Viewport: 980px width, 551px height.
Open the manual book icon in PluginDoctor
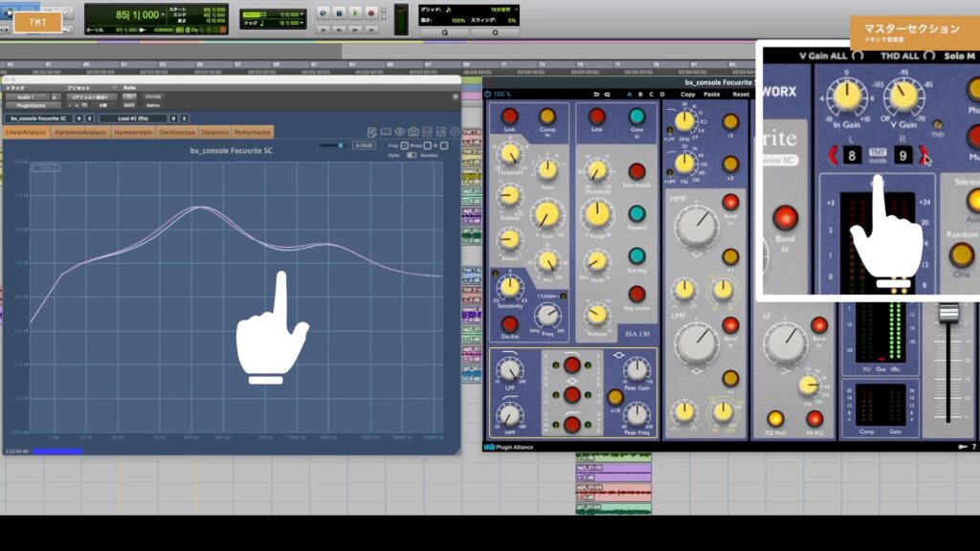386,132
